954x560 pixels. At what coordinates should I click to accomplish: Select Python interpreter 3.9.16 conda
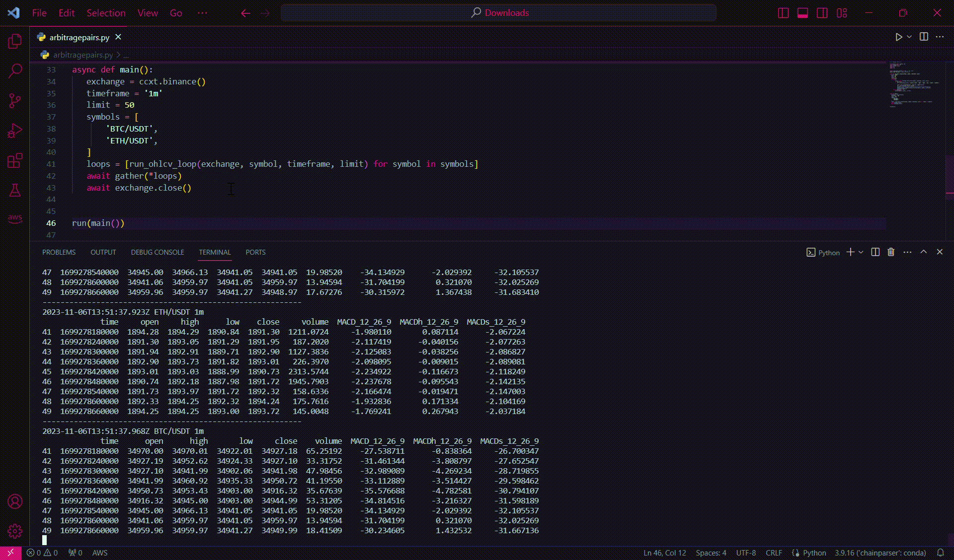[880, 553]
